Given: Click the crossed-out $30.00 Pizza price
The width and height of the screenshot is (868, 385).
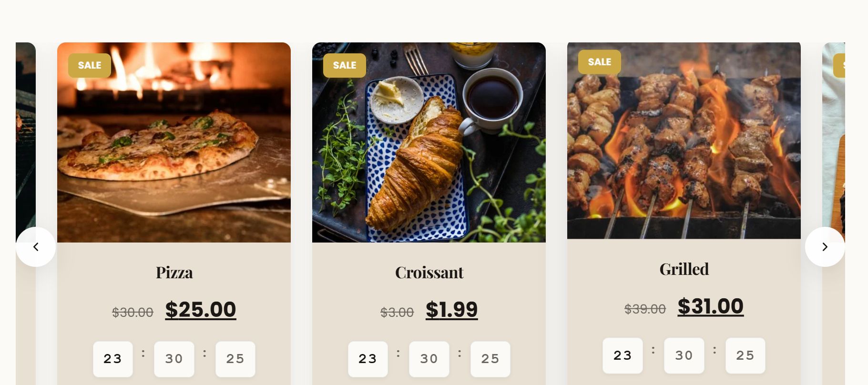Looking at the screenshot, I should tap(133, 313).
